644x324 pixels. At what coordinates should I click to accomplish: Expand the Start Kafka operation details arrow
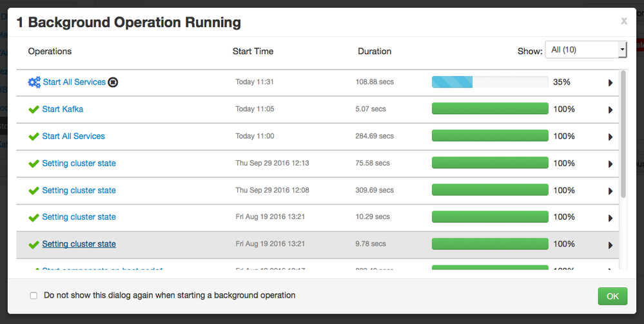pos(610,110)
